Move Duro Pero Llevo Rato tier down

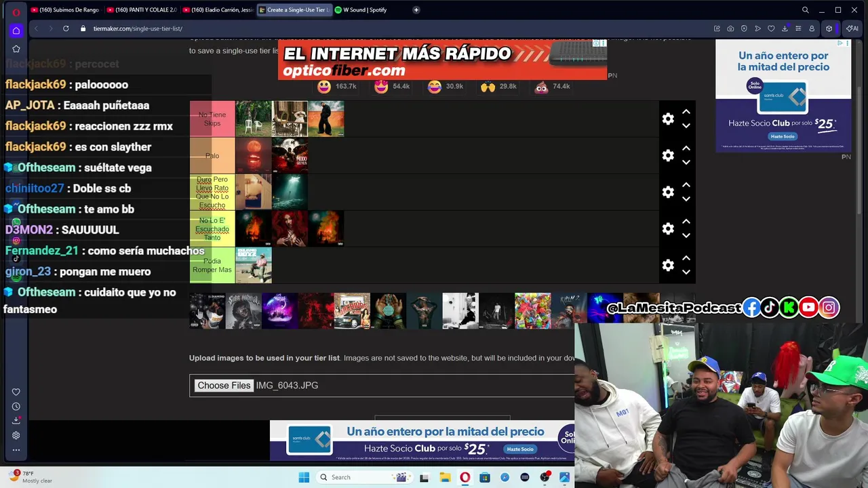[x=686, y=199]
